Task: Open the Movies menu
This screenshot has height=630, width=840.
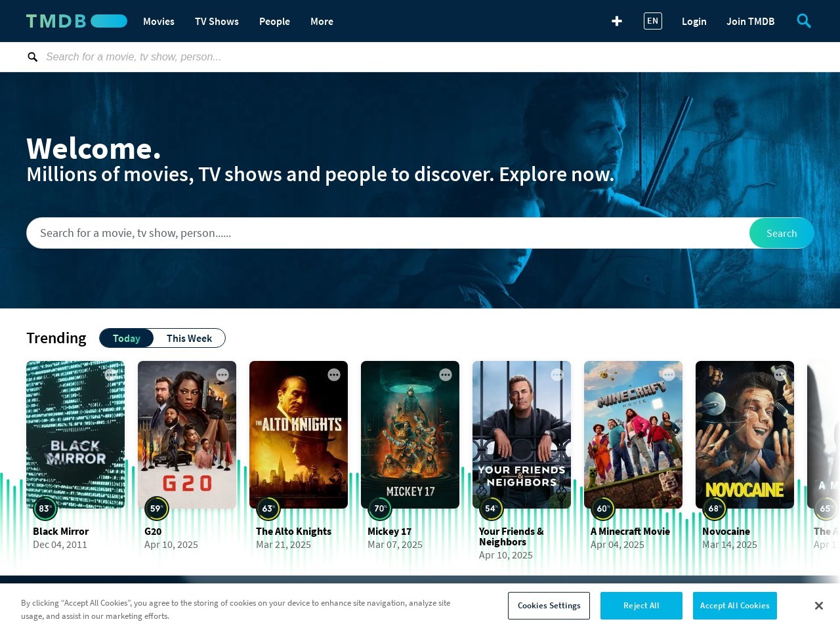Action: click(x=159, y=21)
